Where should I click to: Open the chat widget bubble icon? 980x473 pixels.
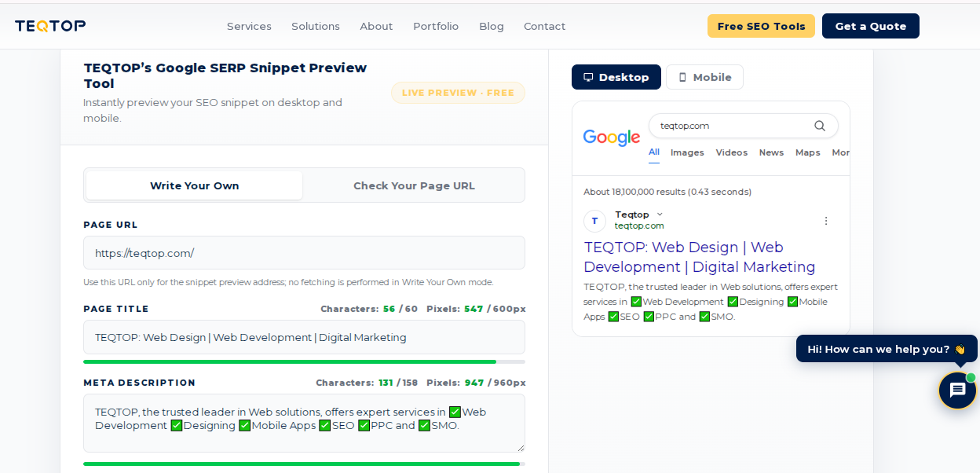coord(957,390)
